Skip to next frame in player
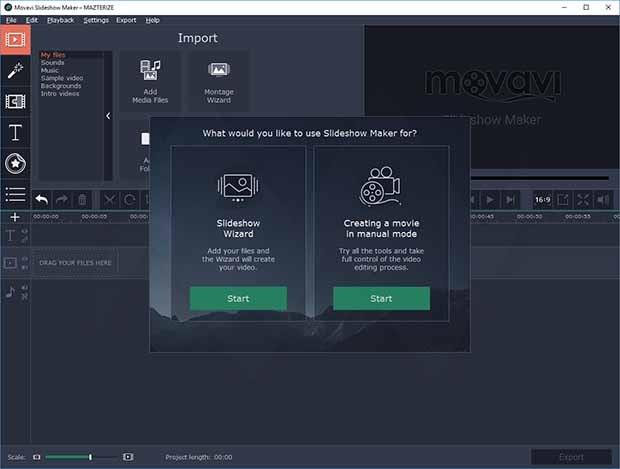The width and height of the screenshot is (620, 469). [510, 200]
